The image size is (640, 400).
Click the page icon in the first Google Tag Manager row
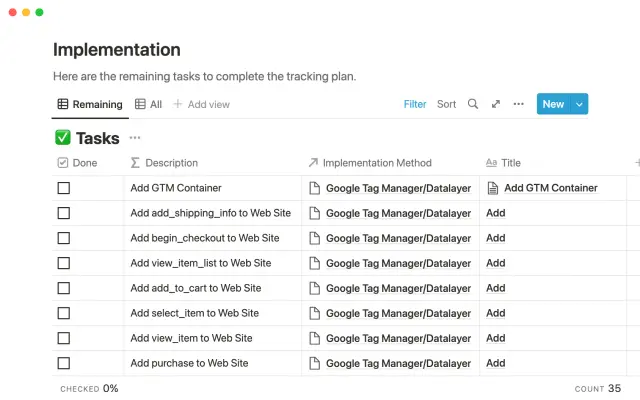pyautogui.click(x=314, y=188)
